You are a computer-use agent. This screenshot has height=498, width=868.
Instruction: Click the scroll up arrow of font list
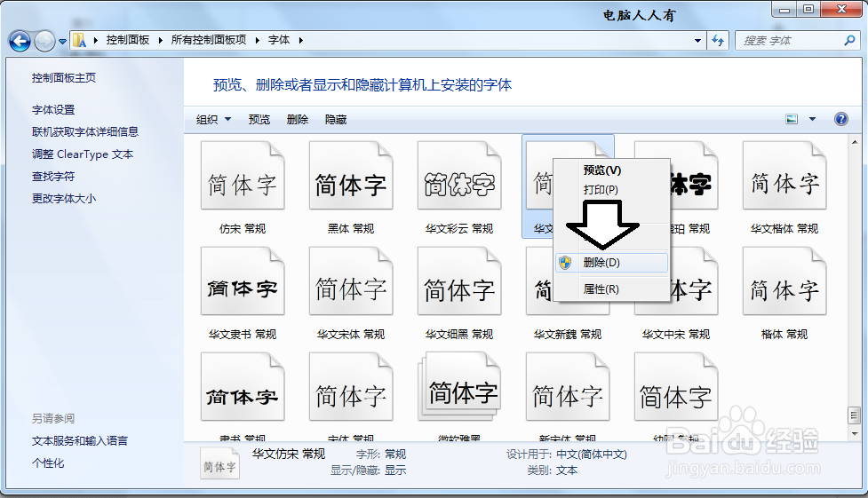pos(854,143)
